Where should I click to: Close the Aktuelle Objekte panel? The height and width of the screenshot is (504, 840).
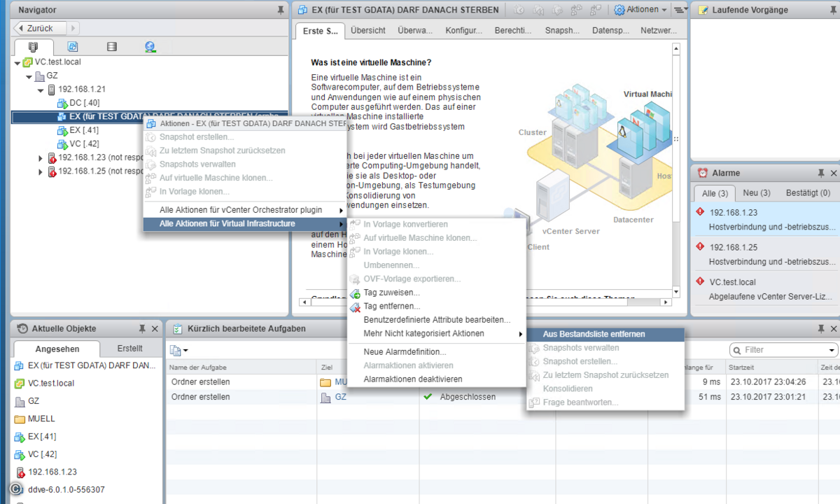point(154,328)
